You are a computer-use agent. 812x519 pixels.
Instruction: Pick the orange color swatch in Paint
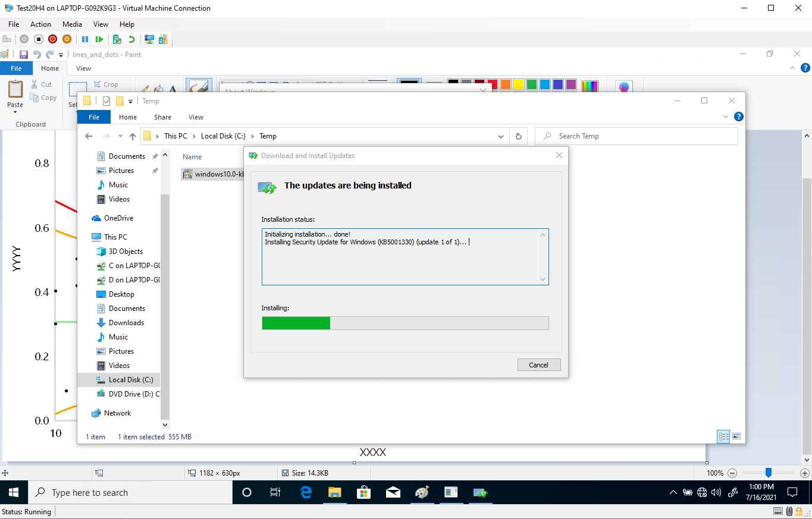506,84
